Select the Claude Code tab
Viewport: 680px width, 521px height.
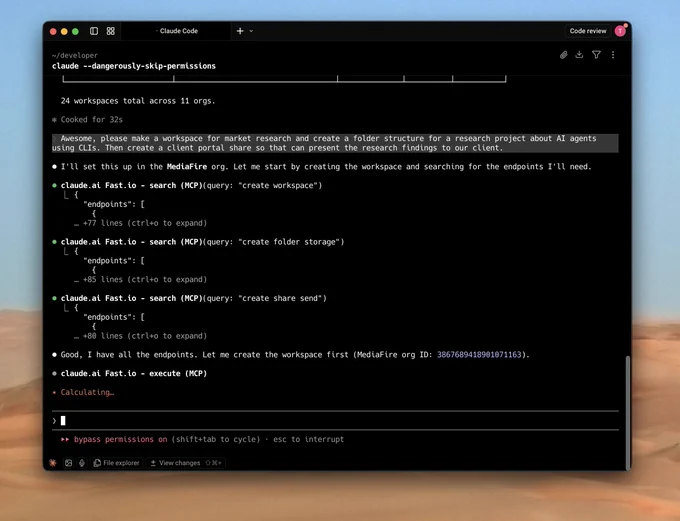click(x=177, y=31)
